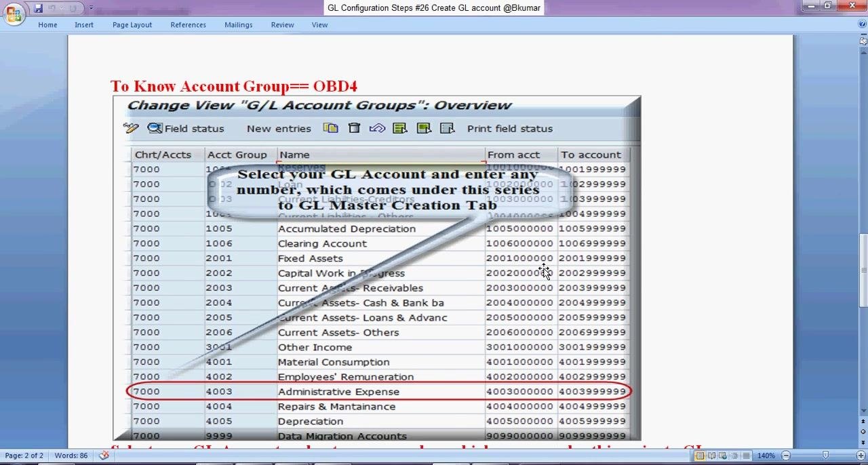Click the Field status magnifier icon
The height and width of the screenshot is (465, 868).
pos(155,128)
